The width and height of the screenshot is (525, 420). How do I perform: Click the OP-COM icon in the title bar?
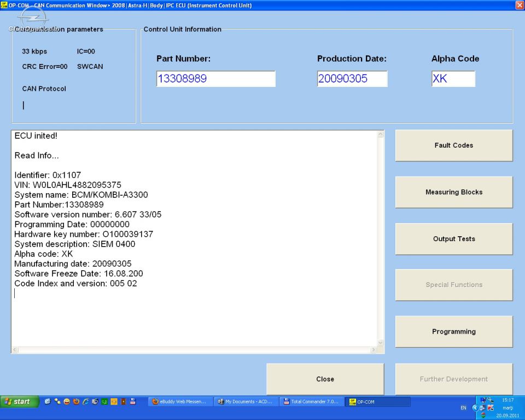(4, 5)
